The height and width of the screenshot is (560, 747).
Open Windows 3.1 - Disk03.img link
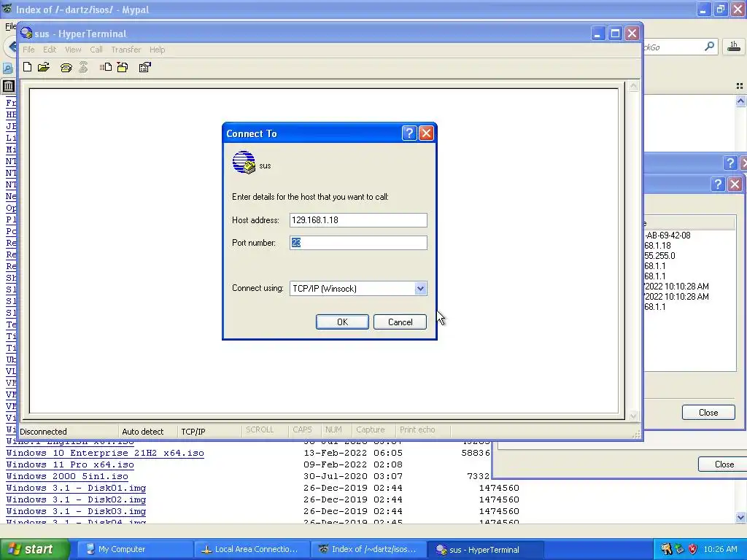tap(76, 511)
